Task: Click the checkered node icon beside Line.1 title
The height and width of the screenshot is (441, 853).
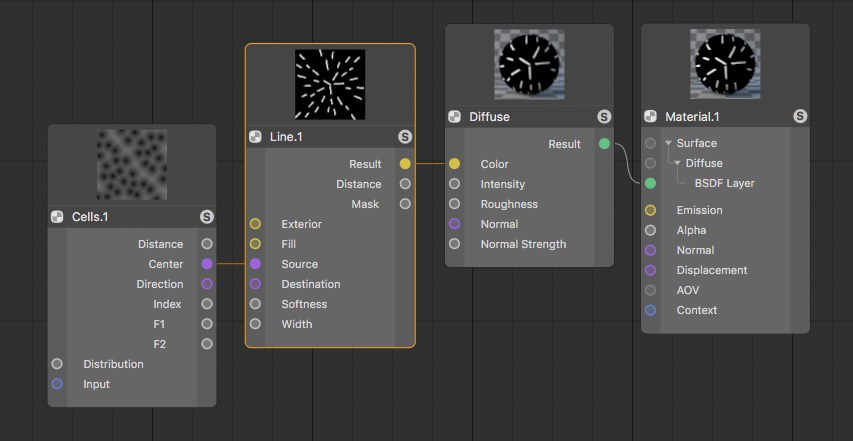Action: pos(255,137)
